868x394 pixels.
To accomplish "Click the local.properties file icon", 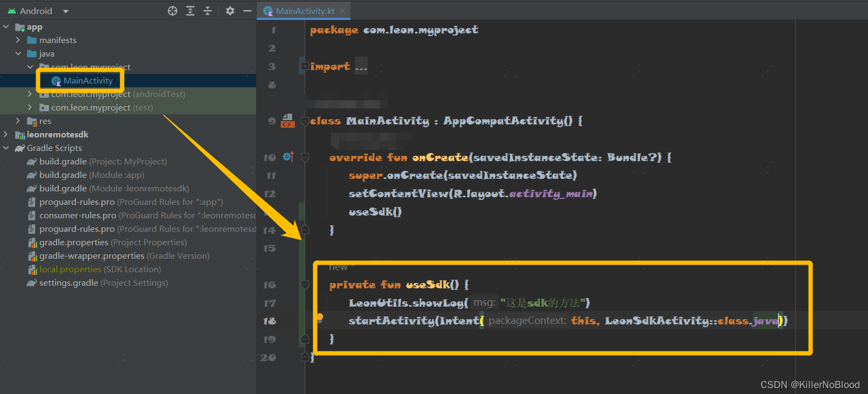I will [x=32, y=269].
